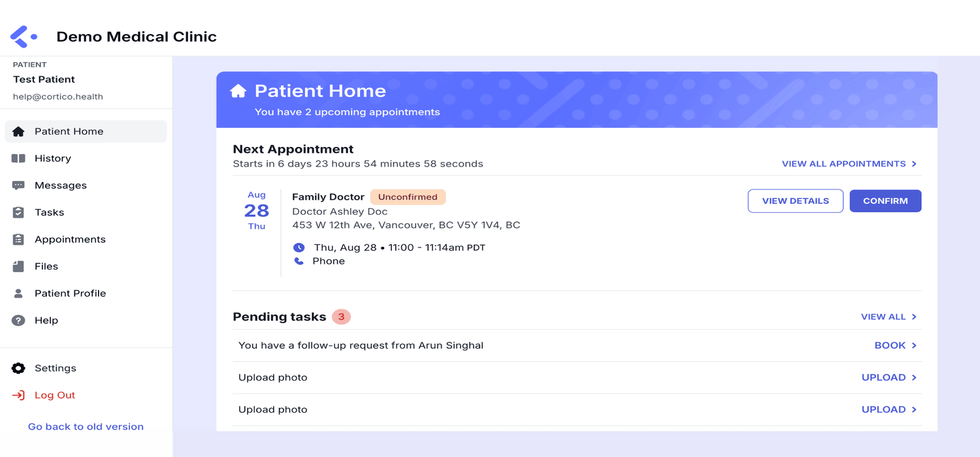Screen dimensions: 980x457
Task: Click the Messages speech bubble icon
Action: (18, 185)
